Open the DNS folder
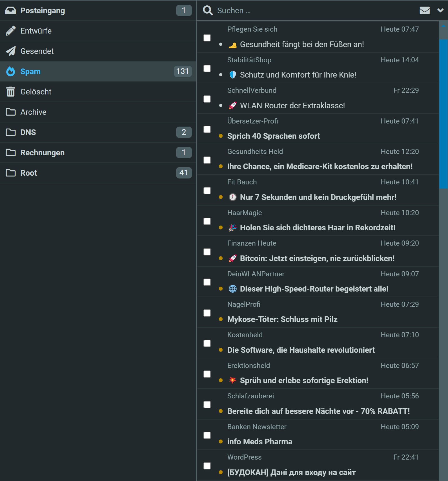 tap(28, 132)
